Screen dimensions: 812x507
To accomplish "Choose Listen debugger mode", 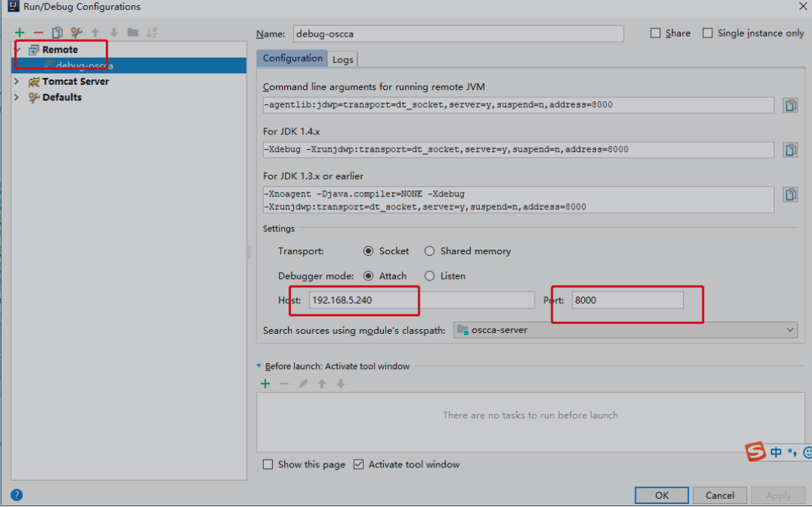I will tap(430, 276).
